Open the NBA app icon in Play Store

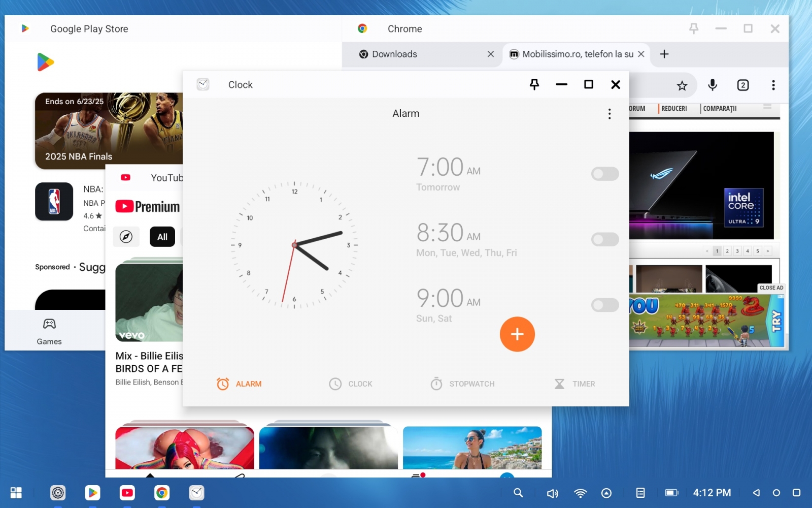(54, 202)
